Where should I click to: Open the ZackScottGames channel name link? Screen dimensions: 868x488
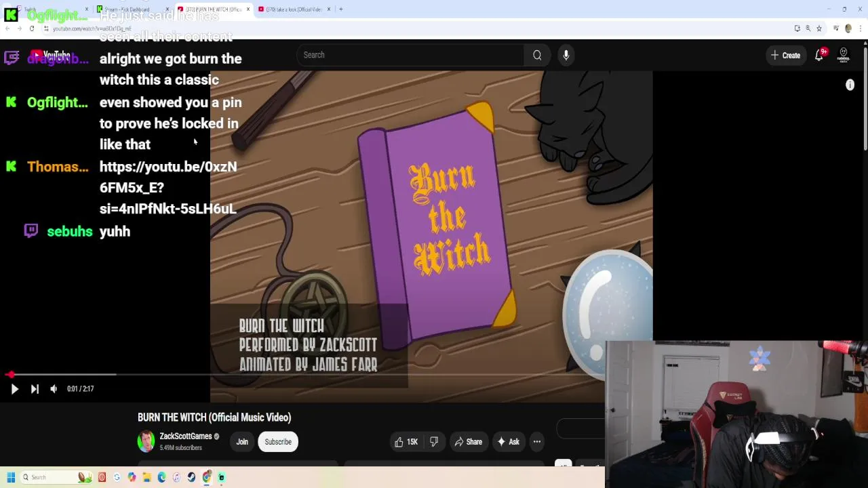(x=186, y=436)
